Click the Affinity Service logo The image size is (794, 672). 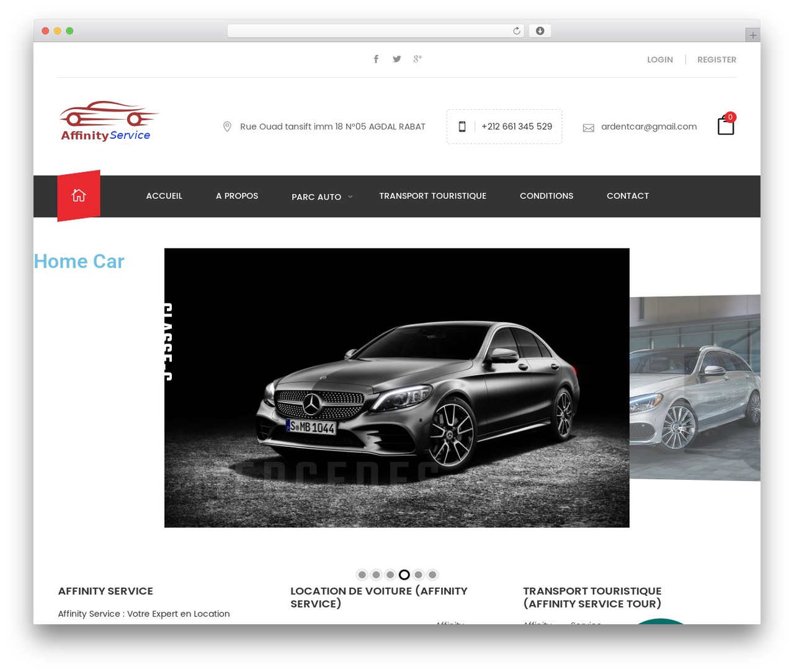pos(109,122)
